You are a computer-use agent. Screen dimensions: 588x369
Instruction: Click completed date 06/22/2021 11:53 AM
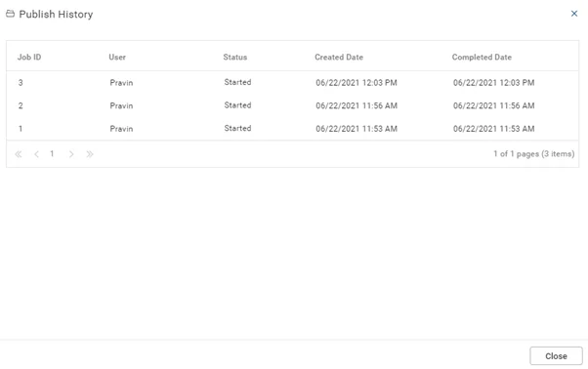pyautogui.click(x=493, y=129)
